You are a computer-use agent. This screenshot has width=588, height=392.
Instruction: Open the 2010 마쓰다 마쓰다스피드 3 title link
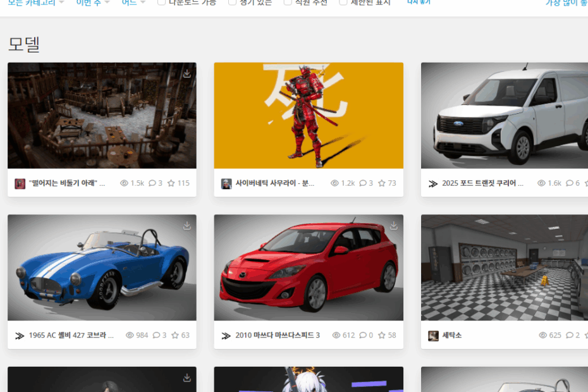(x=278, y=335)
